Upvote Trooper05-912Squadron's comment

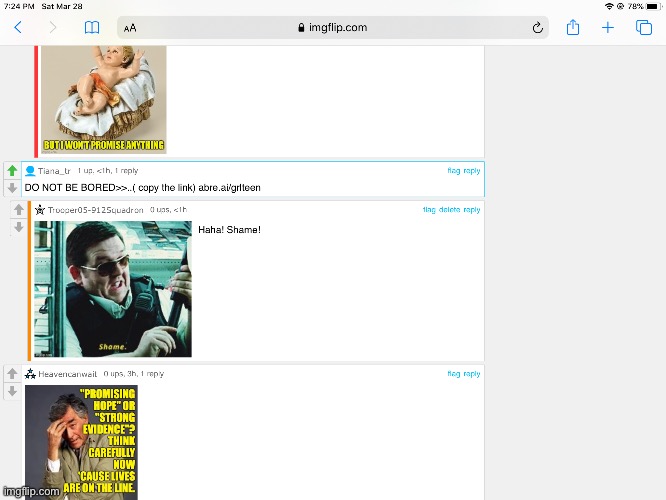coord(19,209)
